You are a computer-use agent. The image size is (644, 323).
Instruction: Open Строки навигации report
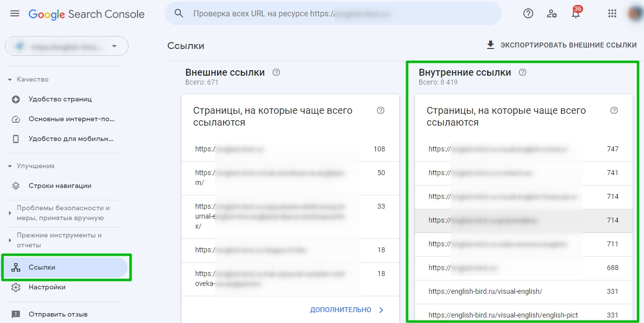[60, 185]
